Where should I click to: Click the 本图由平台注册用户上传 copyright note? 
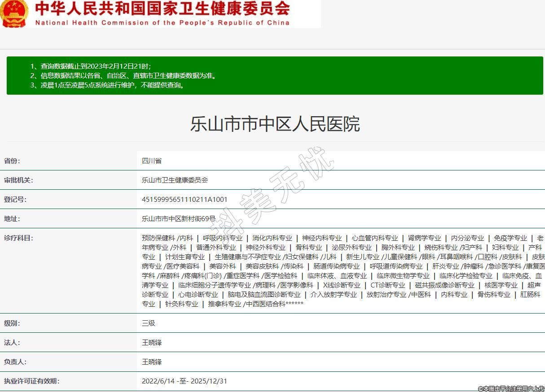[x=511, y=388]
